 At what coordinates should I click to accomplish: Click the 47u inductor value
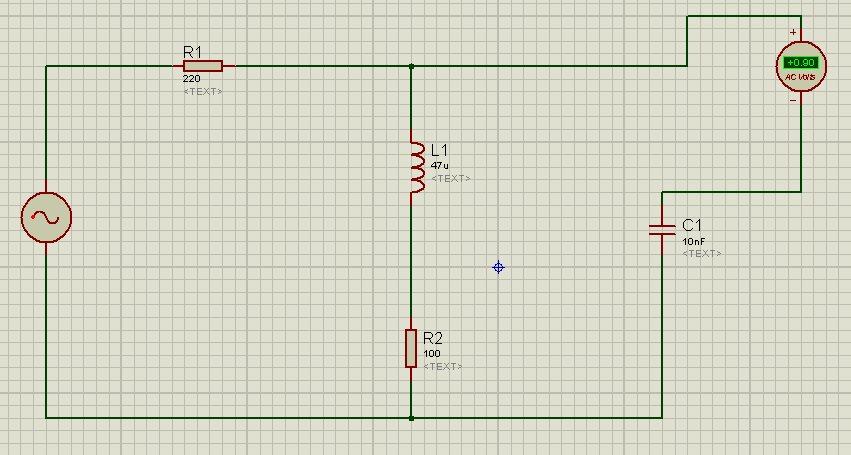click(440, 166)
